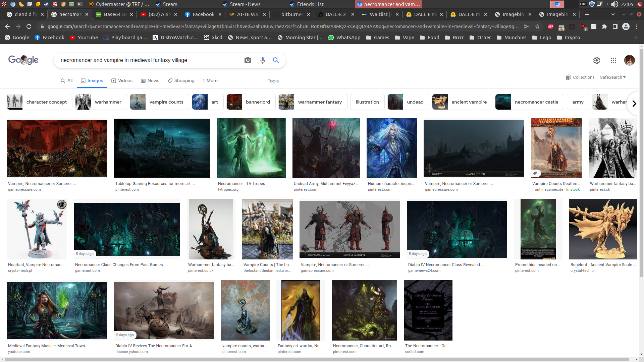644x362 pixels.
Task: Open the Google apps grid
Action: [x=613, y=60]
